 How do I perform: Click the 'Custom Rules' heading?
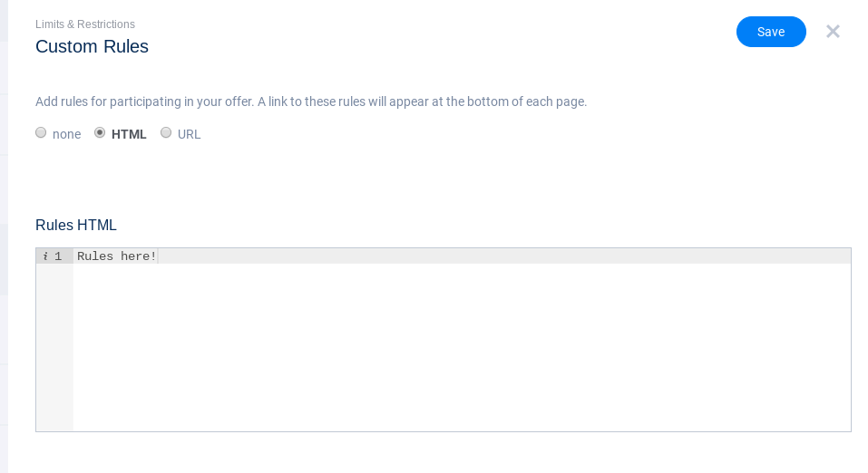pos(92,46)
